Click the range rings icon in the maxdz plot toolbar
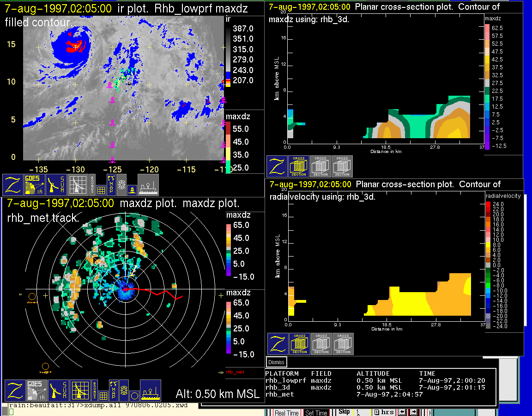 (x=123, y=391)
